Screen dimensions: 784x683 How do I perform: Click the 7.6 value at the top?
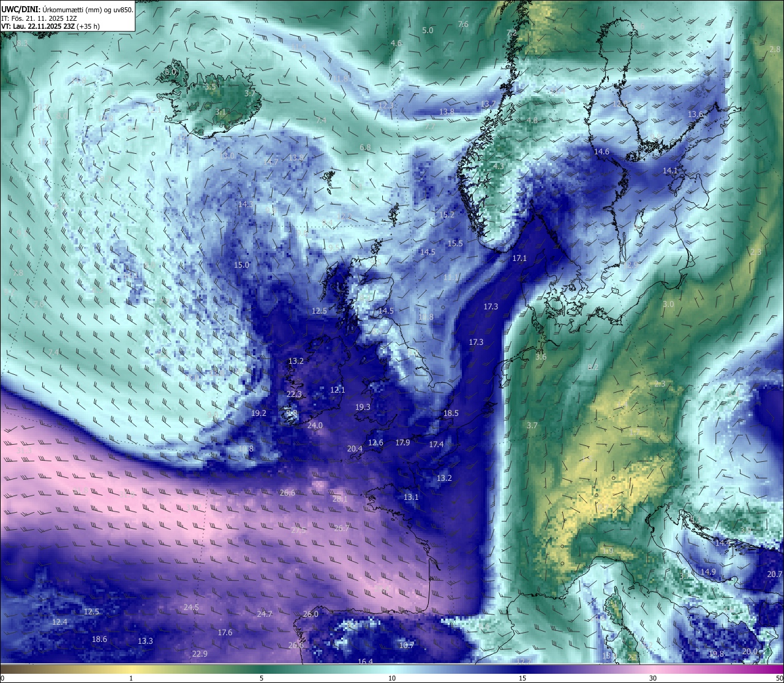tap(463, 24)
